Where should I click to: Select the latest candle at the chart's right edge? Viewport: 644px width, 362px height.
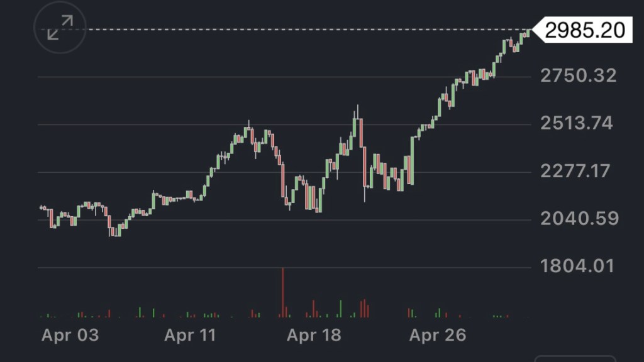point(528,33)
